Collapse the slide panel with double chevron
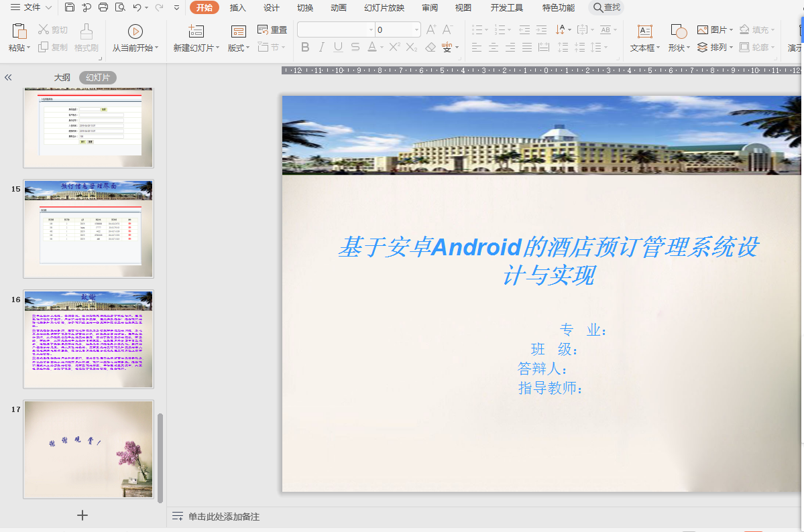The width and height of the screenshot is (804, 532). coord(7,78)
